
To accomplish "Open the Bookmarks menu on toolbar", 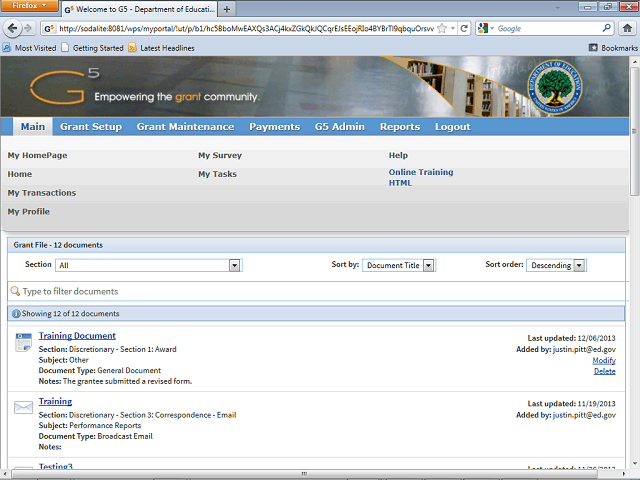I will point(613,48).
